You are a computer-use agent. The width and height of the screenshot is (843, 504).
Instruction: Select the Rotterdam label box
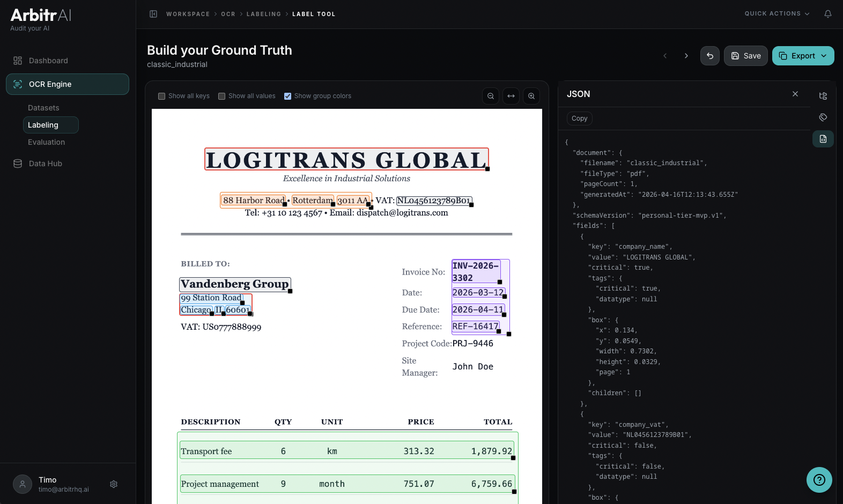tap(313, 201)
